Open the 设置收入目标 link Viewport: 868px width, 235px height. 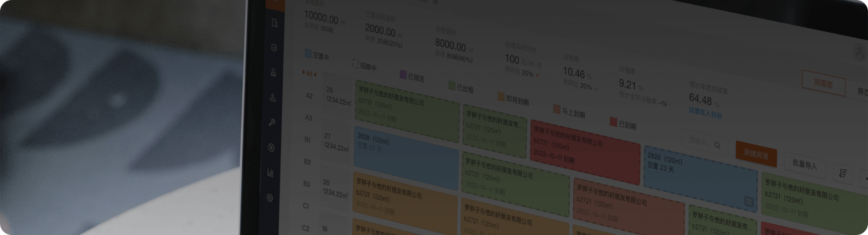click(705, 113)
